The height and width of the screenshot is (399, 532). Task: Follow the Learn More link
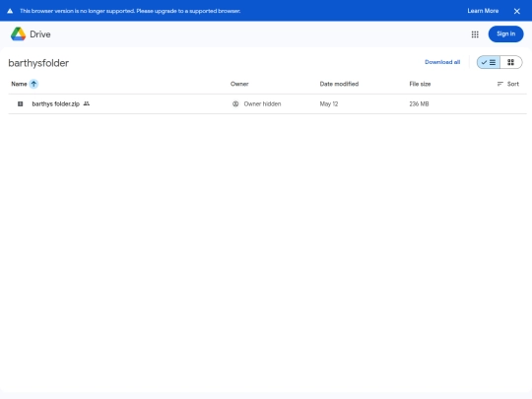click(x=483, y=11)
